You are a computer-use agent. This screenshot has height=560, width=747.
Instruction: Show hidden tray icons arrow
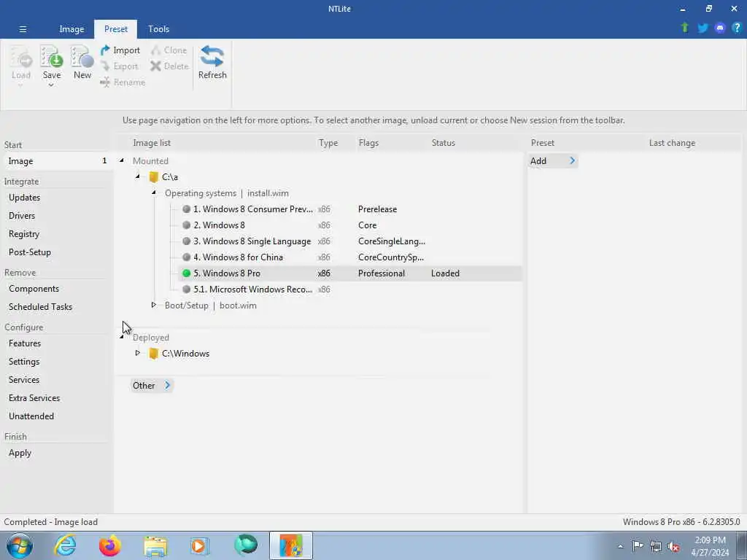[620, 547]
